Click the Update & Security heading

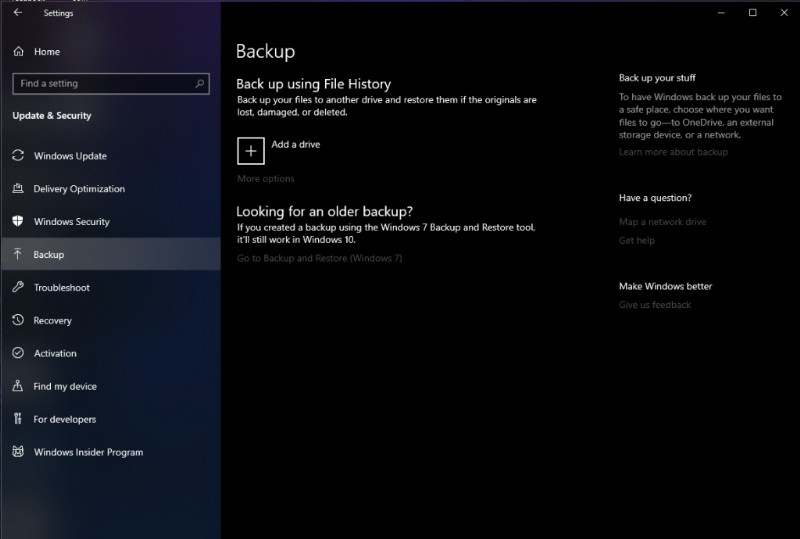click(x=52, y=116)
